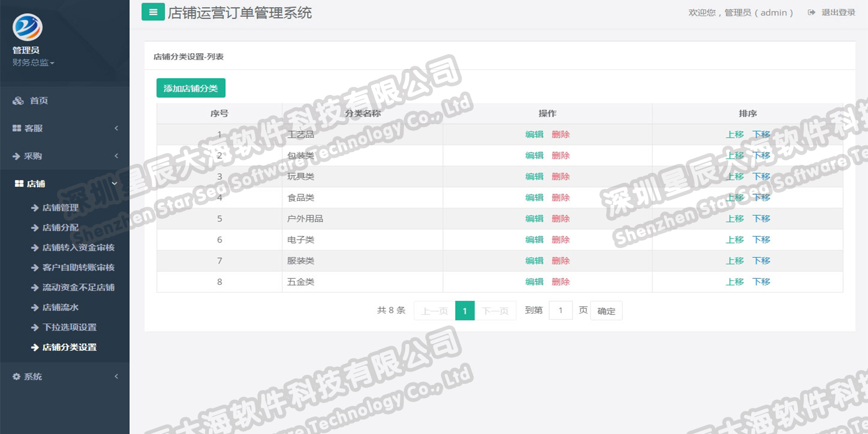Click the 序号 column header
This screenshot has width=868, height=434.
219,113
